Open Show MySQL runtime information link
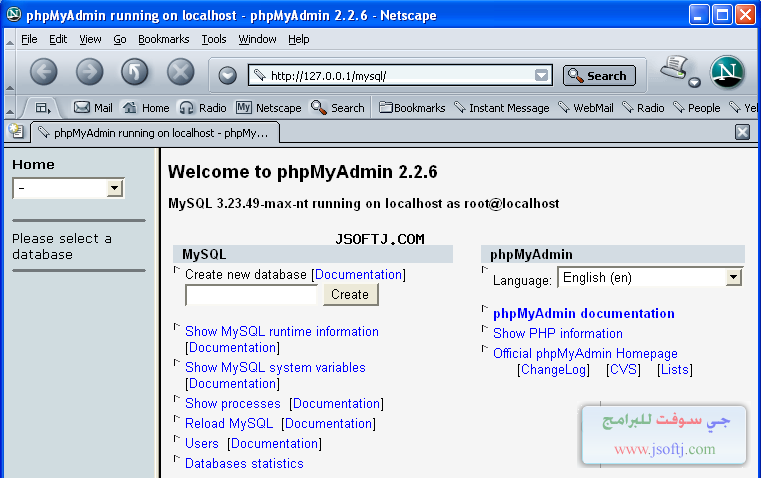 282,331
